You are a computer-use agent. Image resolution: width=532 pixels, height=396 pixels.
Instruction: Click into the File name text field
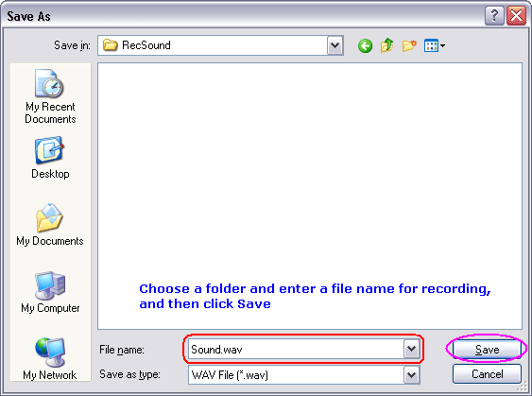(296, 349)
